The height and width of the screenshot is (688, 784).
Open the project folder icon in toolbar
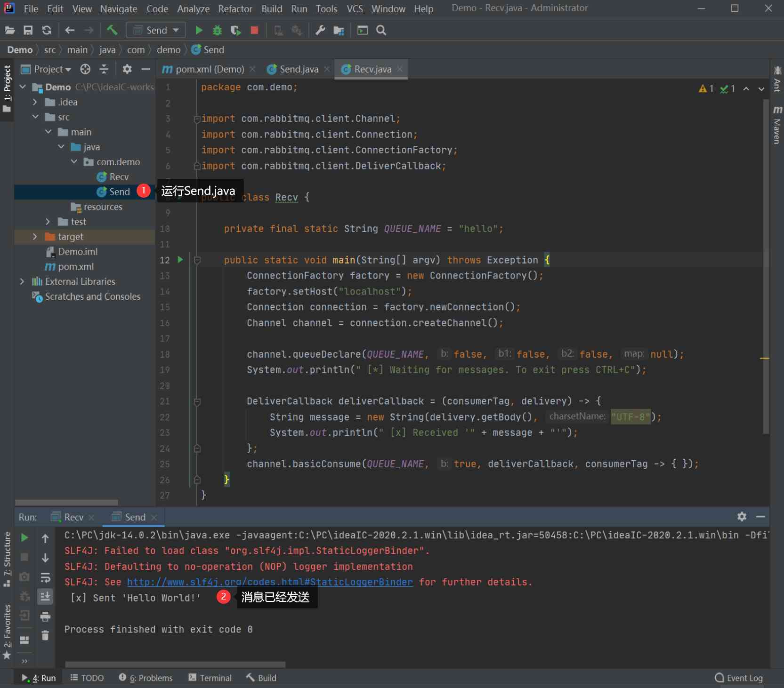10,31
